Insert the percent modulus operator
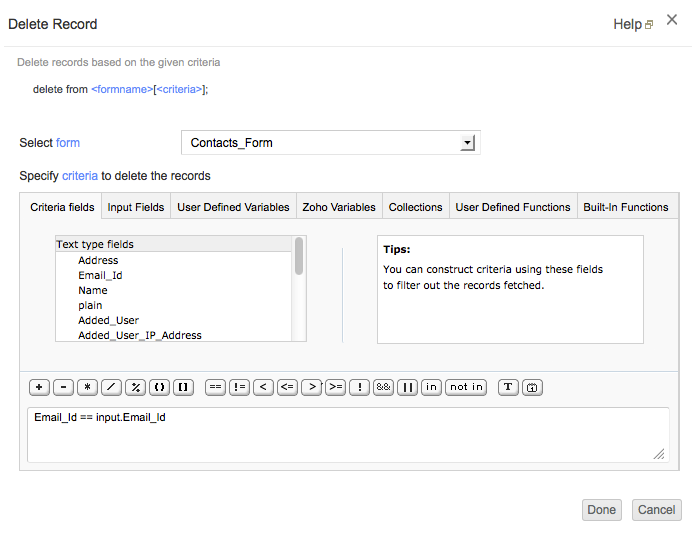The image size is (693, 533). (x=135, y=387)
